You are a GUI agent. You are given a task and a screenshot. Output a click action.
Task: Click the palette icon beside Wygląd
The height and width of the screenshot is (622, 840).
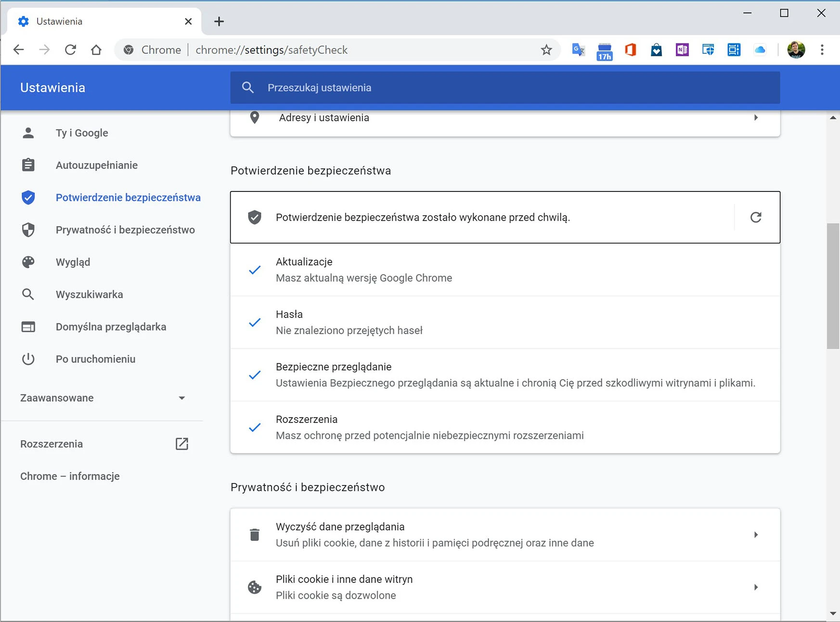click(28, 262)
